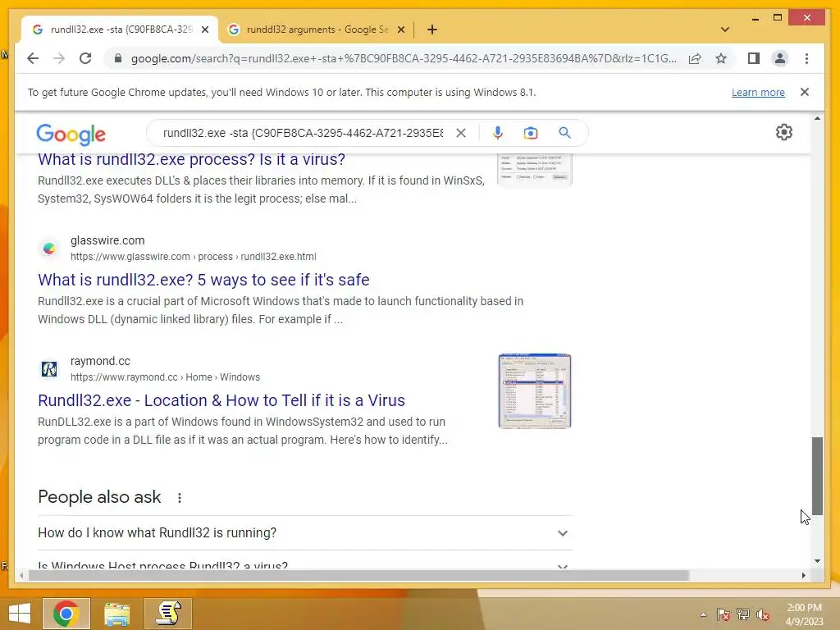Open 'What is rundll32.exe? 5 ways to see if it's safe'

pyautogui.click(x=203, y=280)
